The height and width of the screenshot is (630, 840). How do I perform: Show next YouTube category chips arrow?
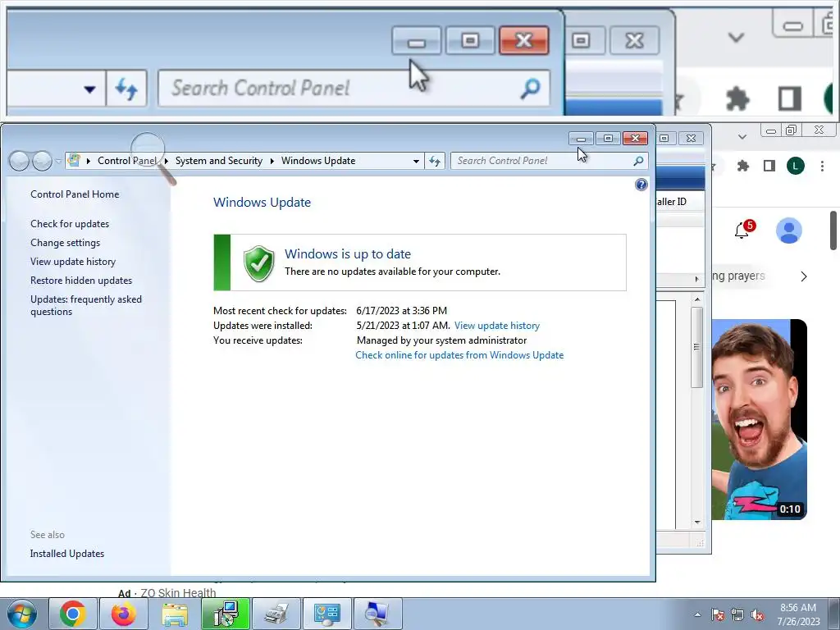pyautogui.click(x=804, y=276)
